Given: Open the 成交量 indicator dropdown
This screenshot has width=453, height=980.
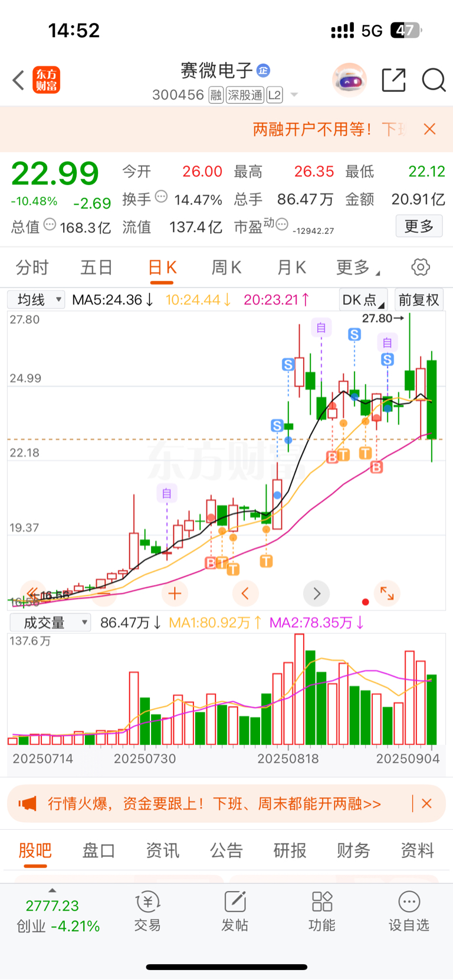Looking at the screenshot, I should [50, 622].
